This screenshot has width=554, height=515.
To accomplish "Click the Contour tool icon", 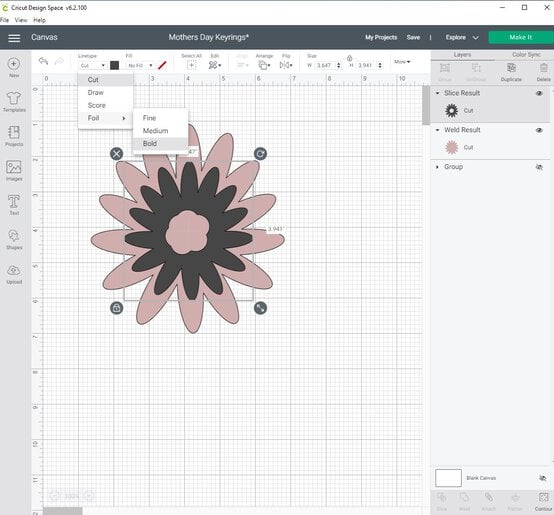I will click(543, 497).
